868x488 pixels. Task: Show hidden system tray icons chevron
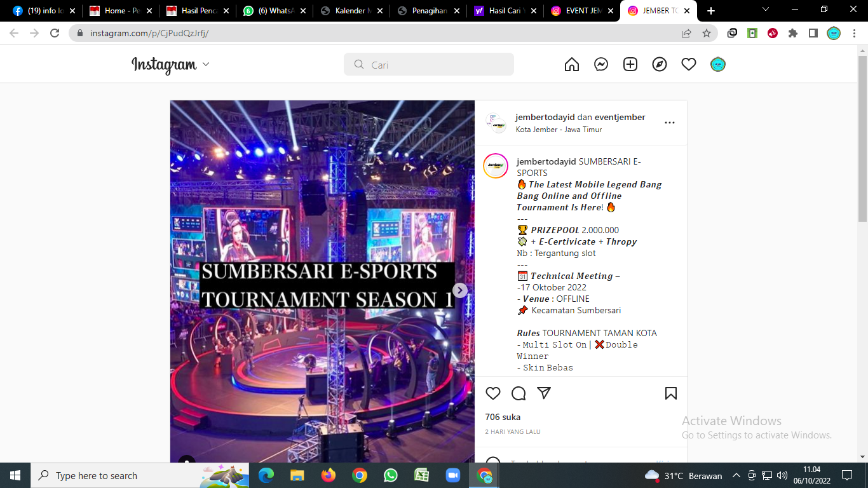click(x=736, y=475)
